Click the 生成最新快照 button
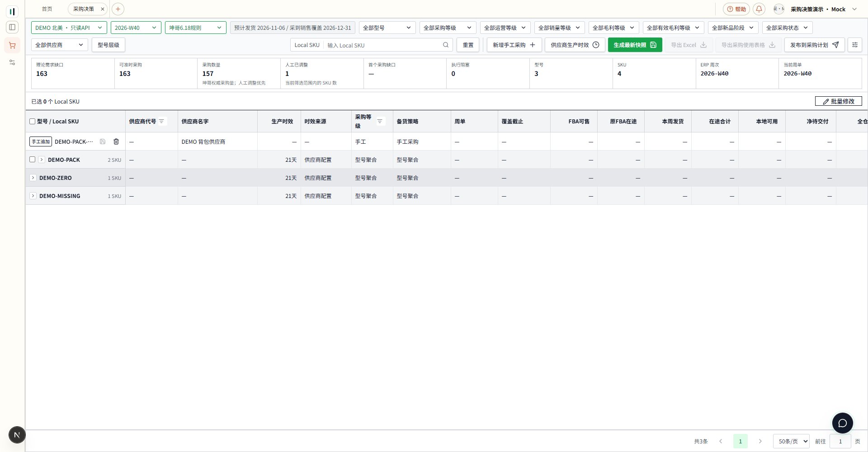The width and height of the screenshot is (868, 452). [635, 45]
